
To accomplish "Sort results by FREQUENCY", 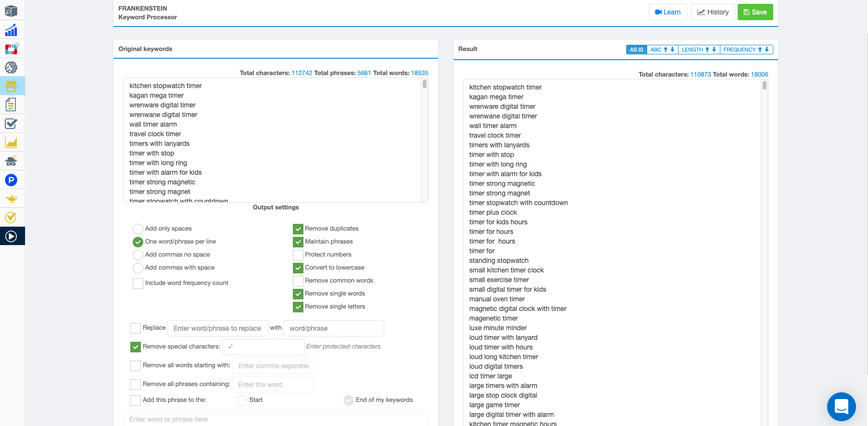I will (745, 50).
